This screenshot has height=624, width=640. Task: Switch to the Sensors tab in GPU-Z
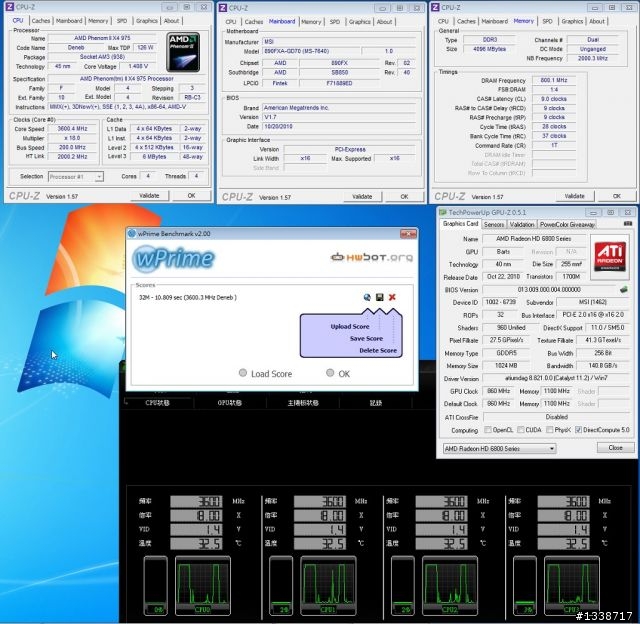point(494,224)
